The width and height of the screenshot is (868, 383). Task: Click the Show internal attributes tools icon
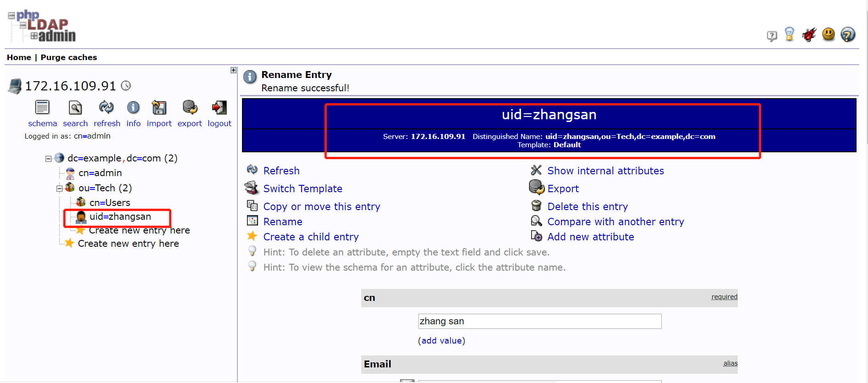[x=536, y=170]
